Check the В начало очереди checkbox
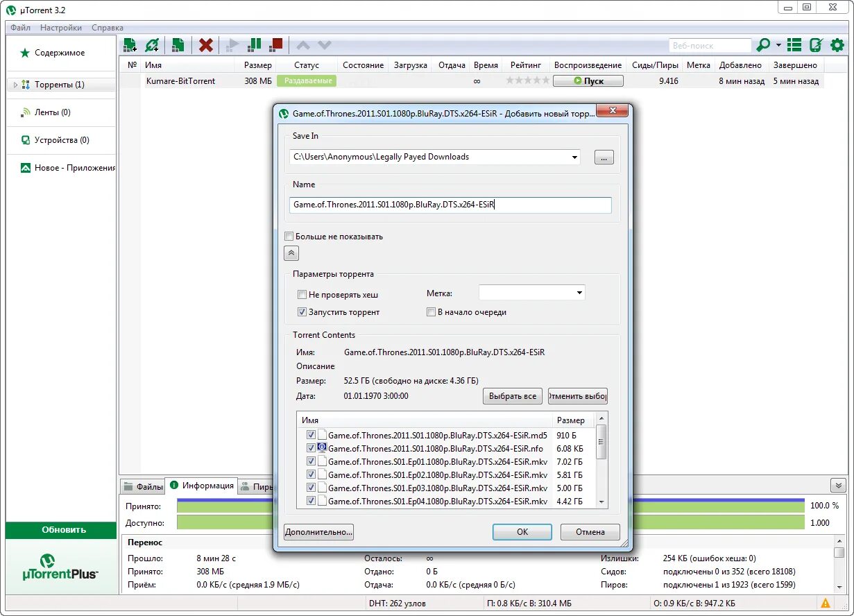 tap(431, 312)
